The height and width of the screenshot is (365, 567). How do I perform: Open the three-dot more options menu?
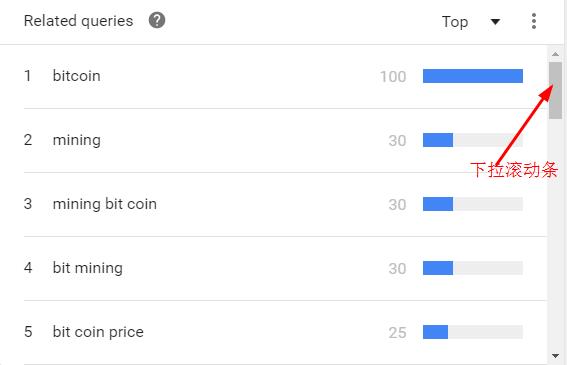click(x=534, y=21)
